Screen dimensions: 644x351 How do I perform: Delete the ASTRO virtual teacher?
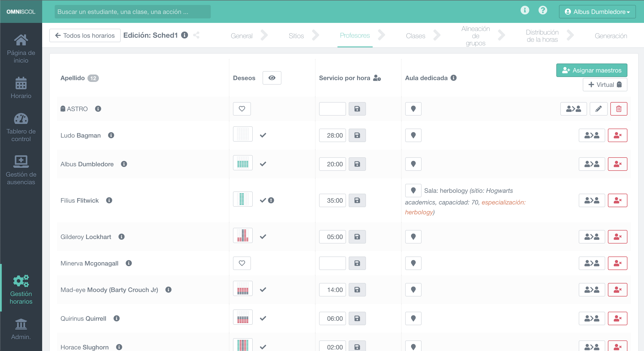tap(618, 109)
